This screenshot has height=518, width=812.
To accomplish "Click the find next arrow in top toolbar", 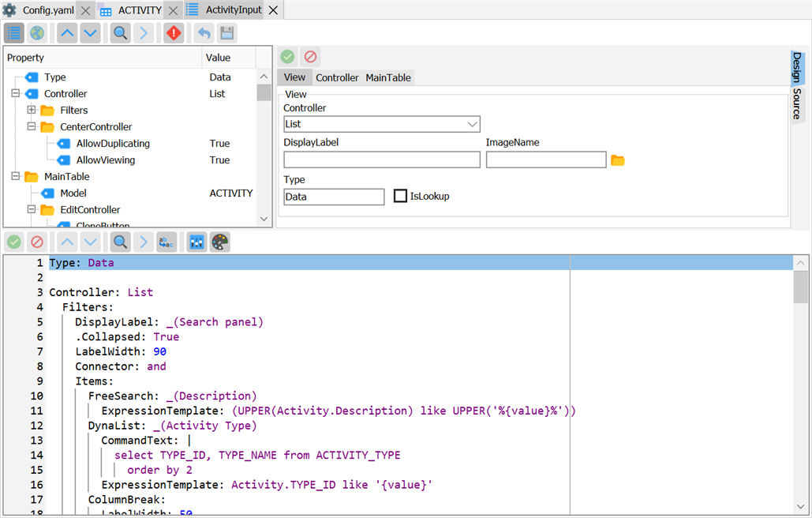I will coord(144,33).
